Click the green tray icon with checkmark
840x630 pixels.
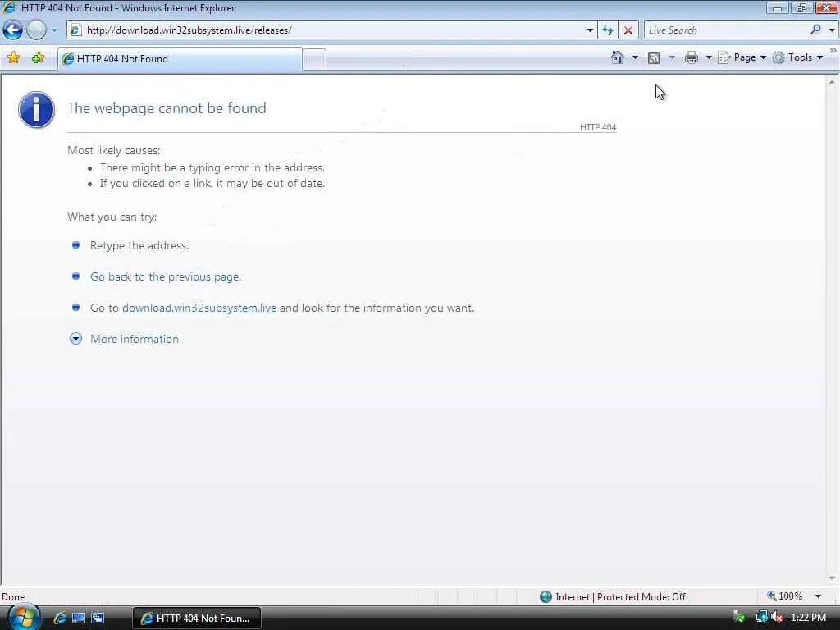(x=739, y=618)
